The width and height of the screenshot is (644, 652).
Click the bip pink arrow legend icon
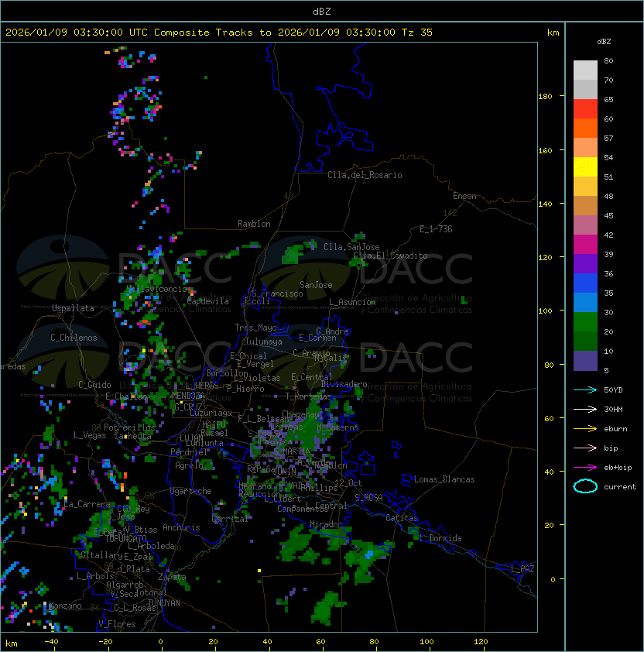click(x=585, y=448)
